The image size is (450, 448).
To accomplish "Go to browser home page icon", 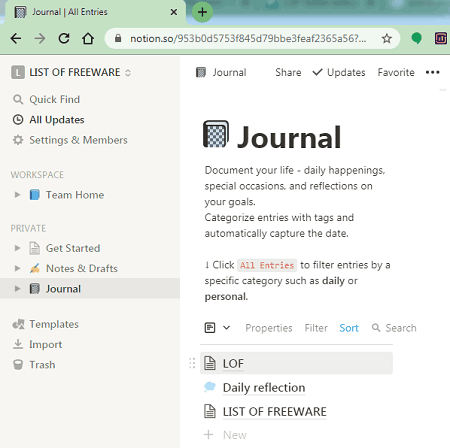I will (x=88, y=39).
